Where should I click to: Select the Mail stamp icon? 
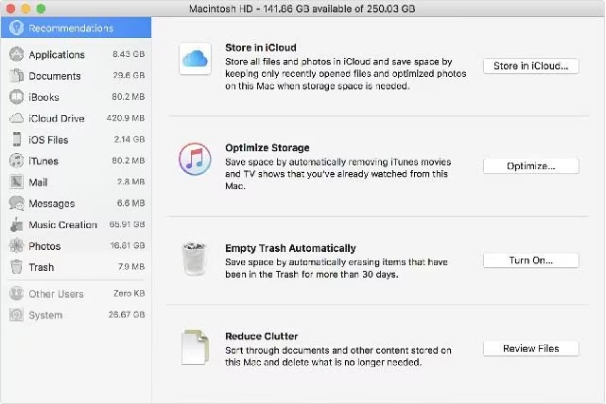tap(17, 182)
